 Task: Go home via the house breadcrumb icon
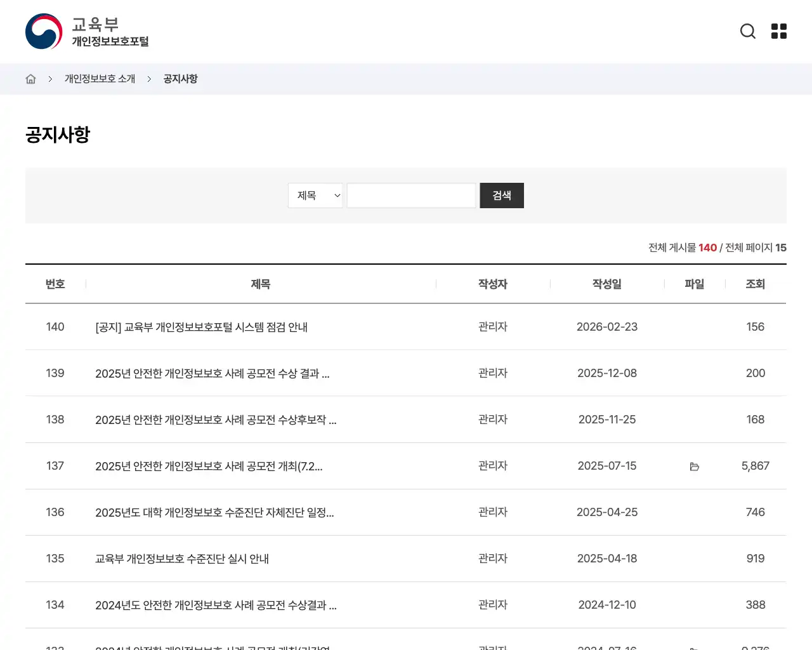click(x=30, y=78)
